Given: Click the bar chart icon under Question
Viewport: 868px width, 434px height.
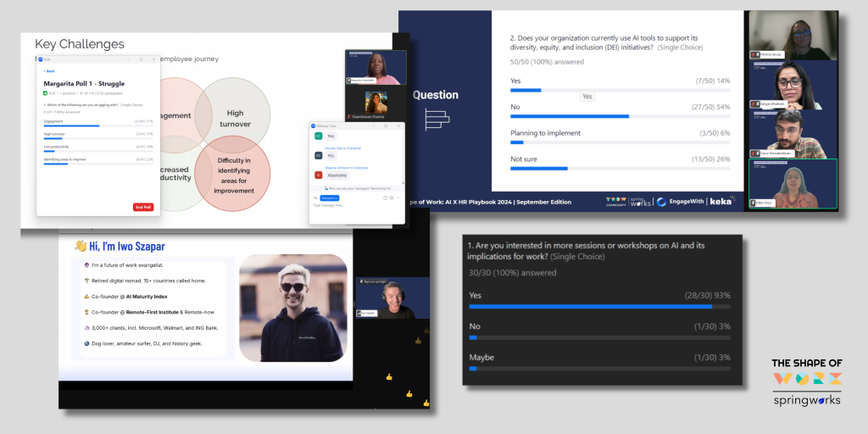Looking at the screenshot, I should 437,120.
